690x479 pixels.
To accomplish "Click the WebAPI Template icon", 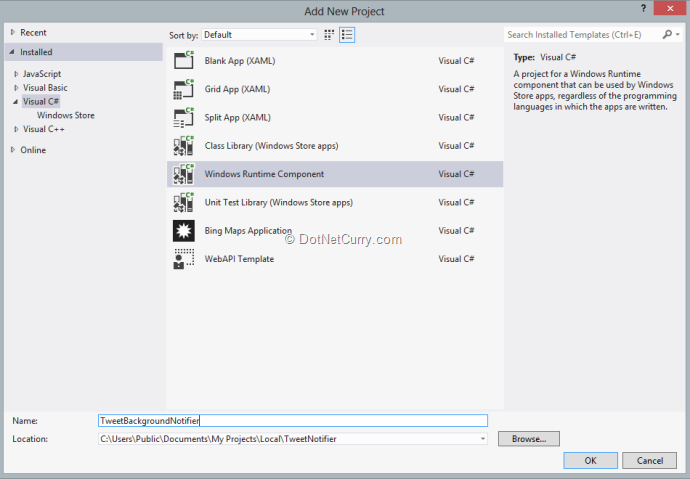I will (184, 259).
